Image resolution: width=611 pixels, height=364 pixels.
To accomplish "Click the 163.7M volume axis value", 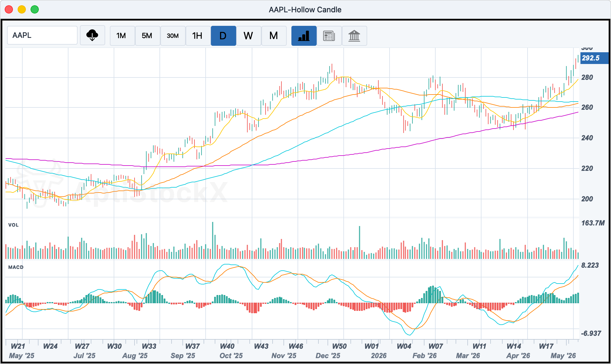I will pyautogui.click(x=593, y=223).
